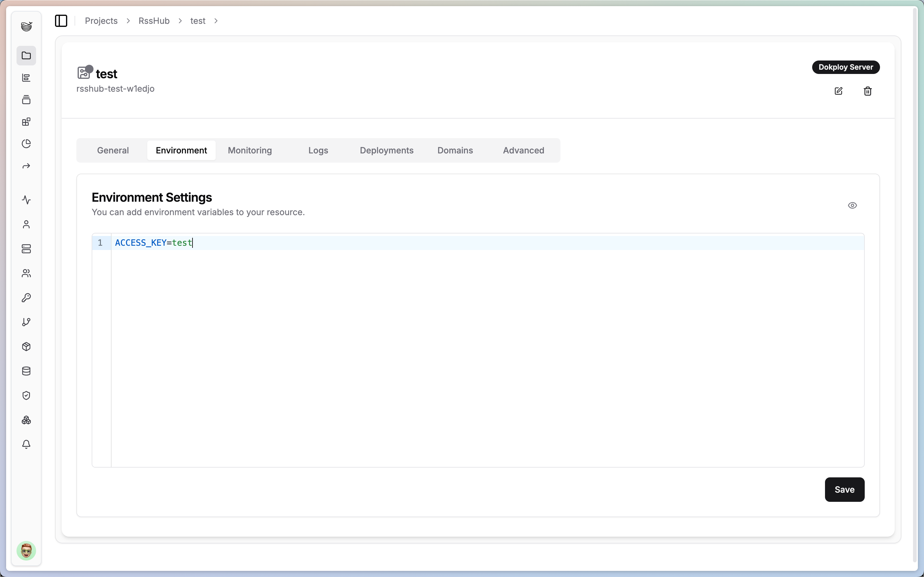The width and height of the screenshot is (924, 577).
Task: Save the environment settings
Action: (844, 490)
